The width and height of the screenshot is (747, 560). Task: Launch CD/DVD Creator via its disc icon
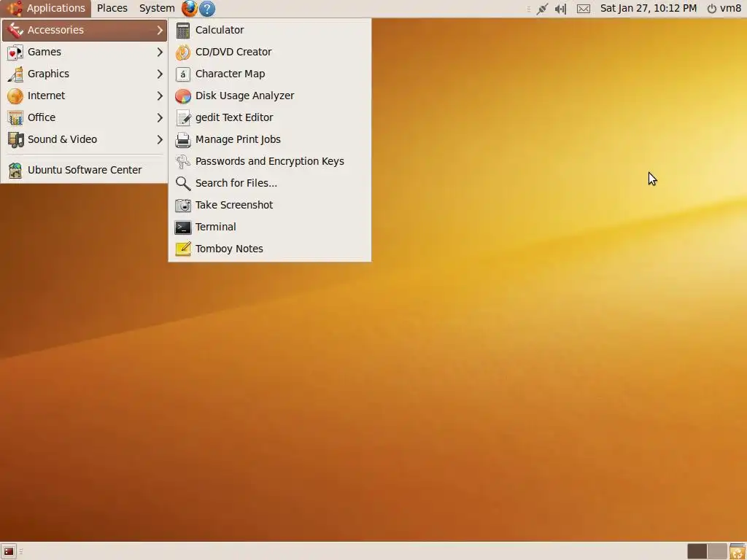[x=183, y=52]
